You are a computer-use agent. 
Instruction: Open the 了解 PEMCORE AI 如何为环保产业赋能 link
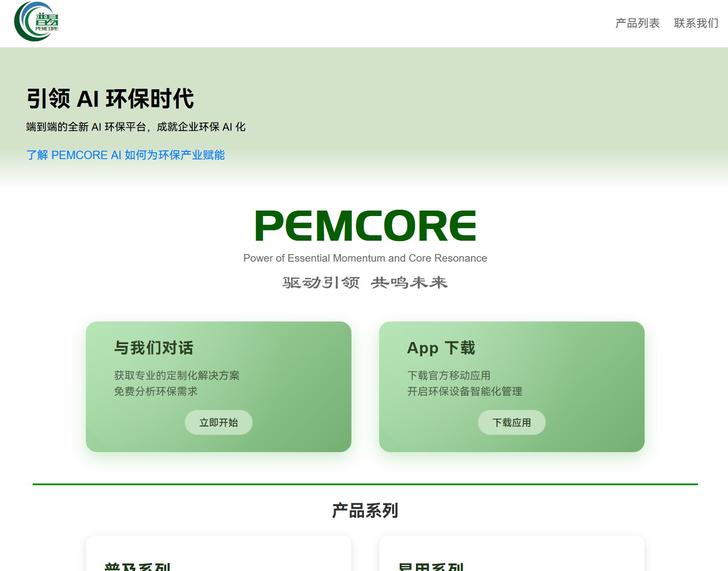[126, 155]
